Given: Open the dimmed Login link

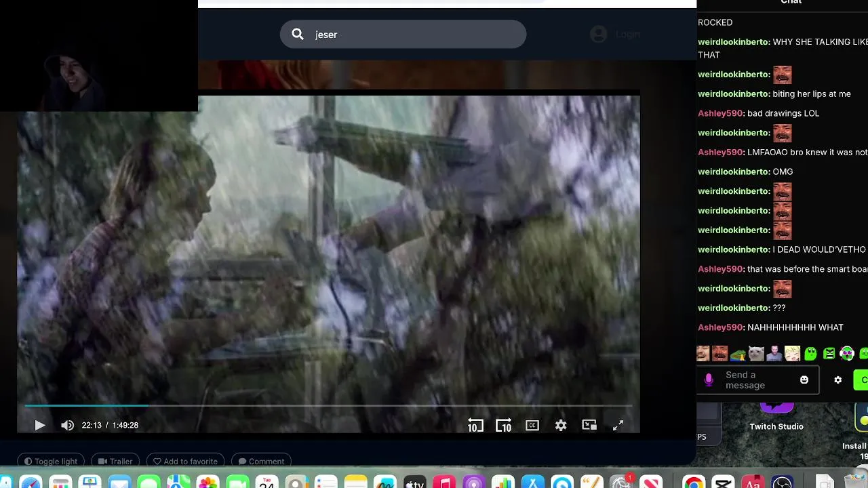Looking at the screenshot, I should pyautogui.click(x=627, y=35).
